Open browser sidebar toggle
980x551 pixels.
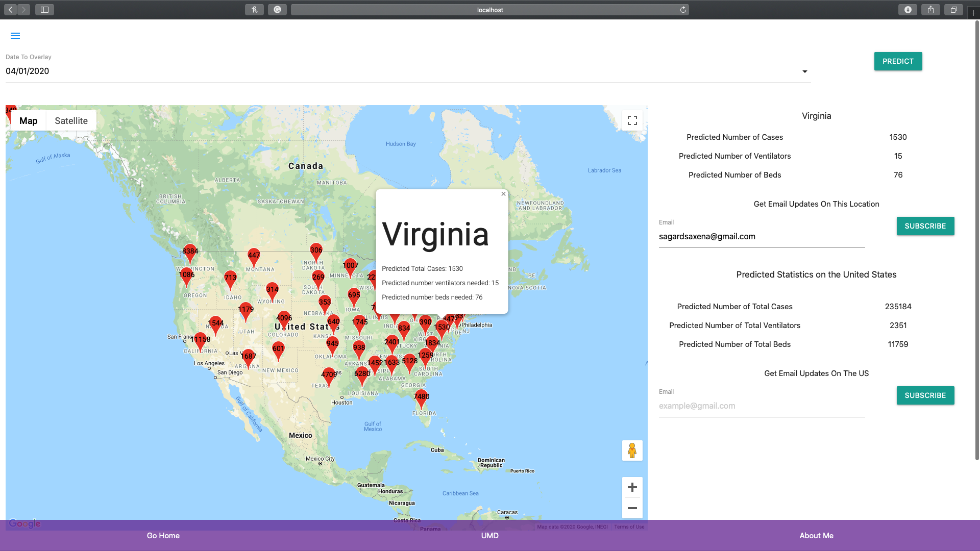[x=44, y=10]
